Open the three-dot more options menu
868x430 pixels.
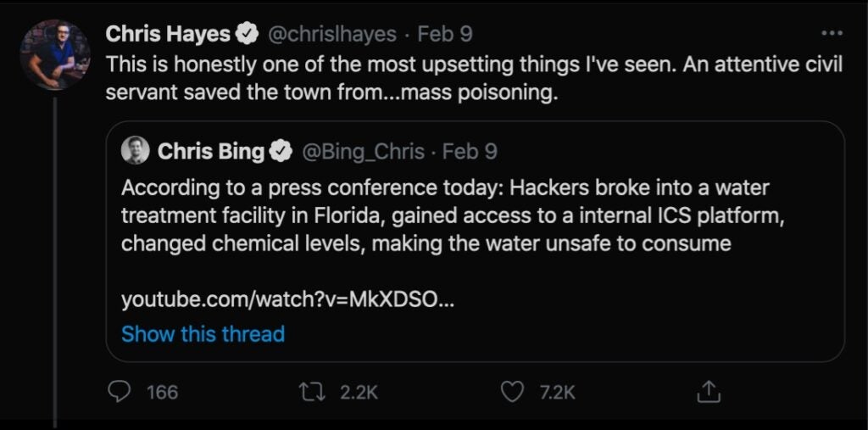pos(832,35)
